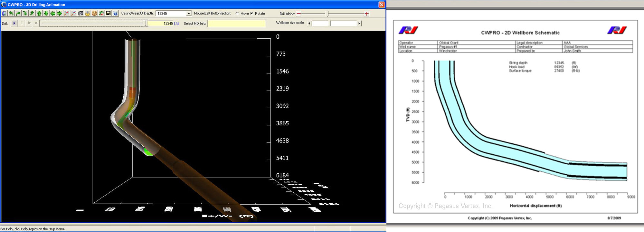Click the yellow stamp icon in toolbar

(87, 13)
